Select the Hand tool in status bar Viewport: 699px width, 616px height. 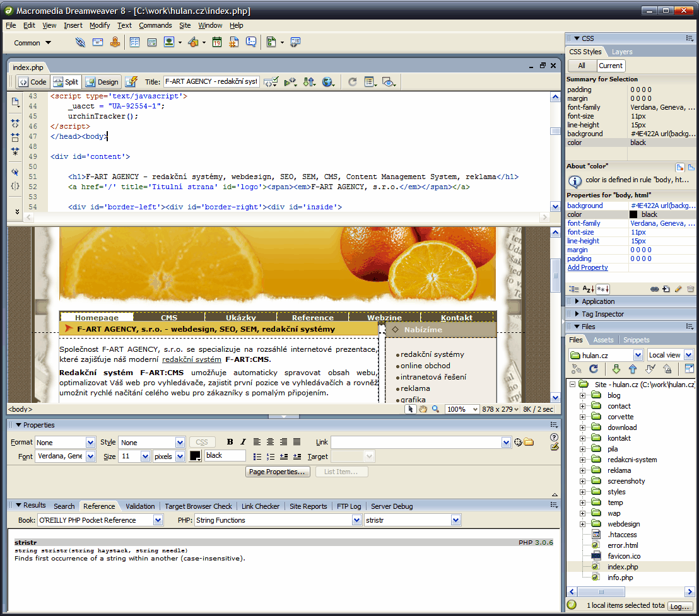tap(423, 409)
